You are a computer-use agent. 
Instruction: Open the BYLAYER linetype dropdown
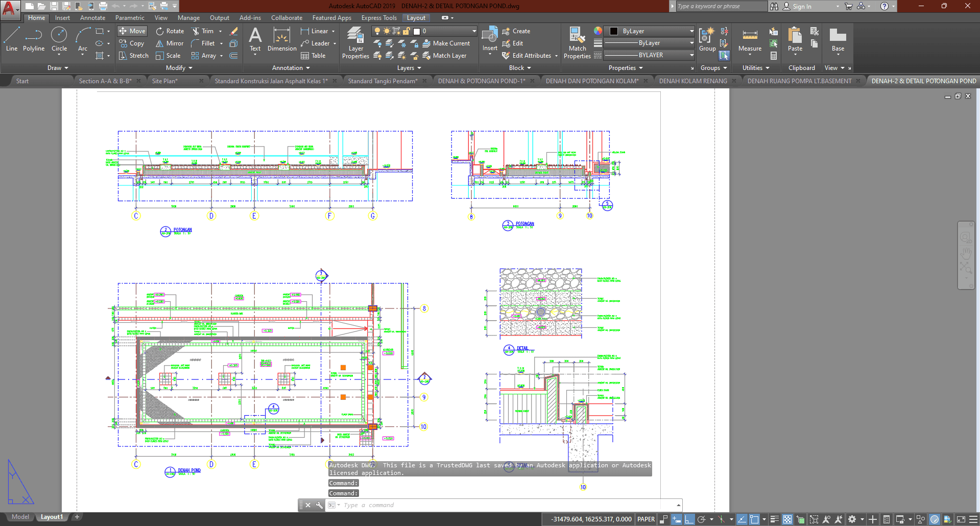pos(650,55)
